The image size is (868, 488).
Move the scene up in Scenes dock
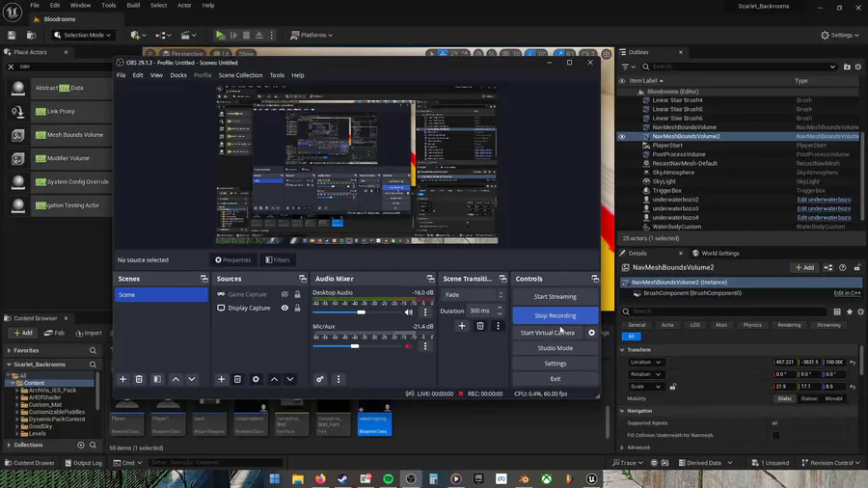coord(176,379)
